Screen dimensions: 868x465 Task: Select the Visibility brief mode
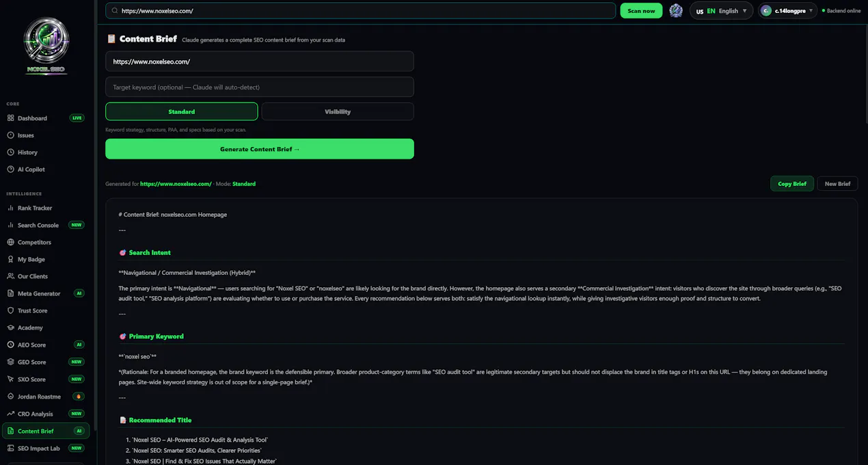click(x=338, y=111)
